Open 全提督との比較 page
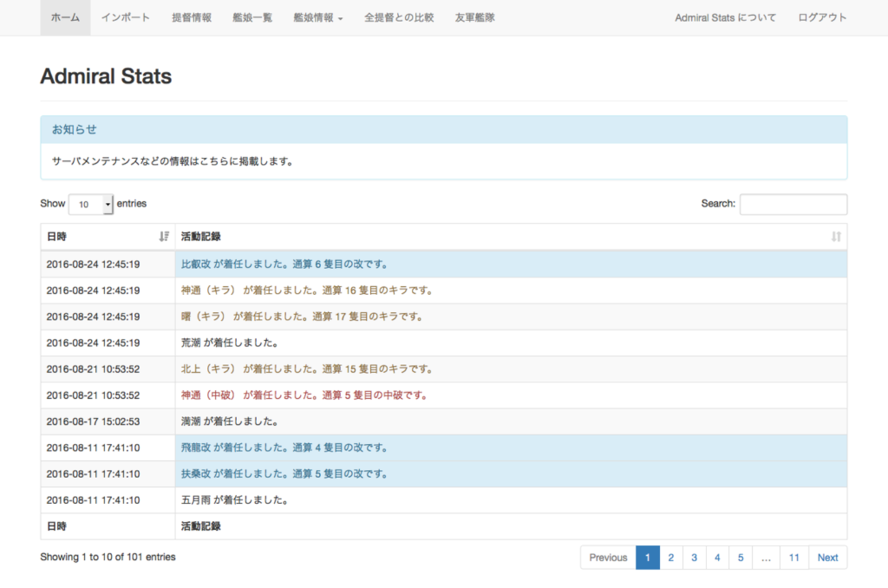888x588 pixels. click(x=399, y=18)
